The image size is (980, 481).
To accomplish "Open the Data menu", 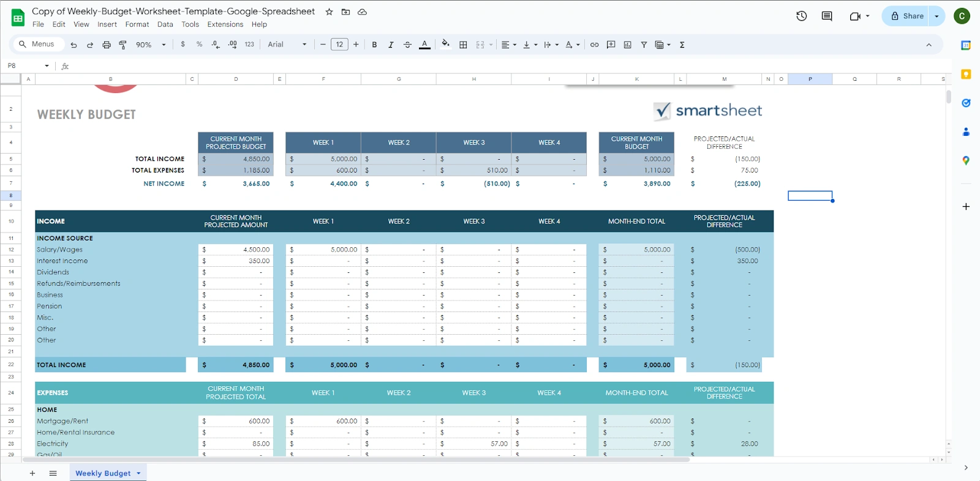I will (165, 24).
